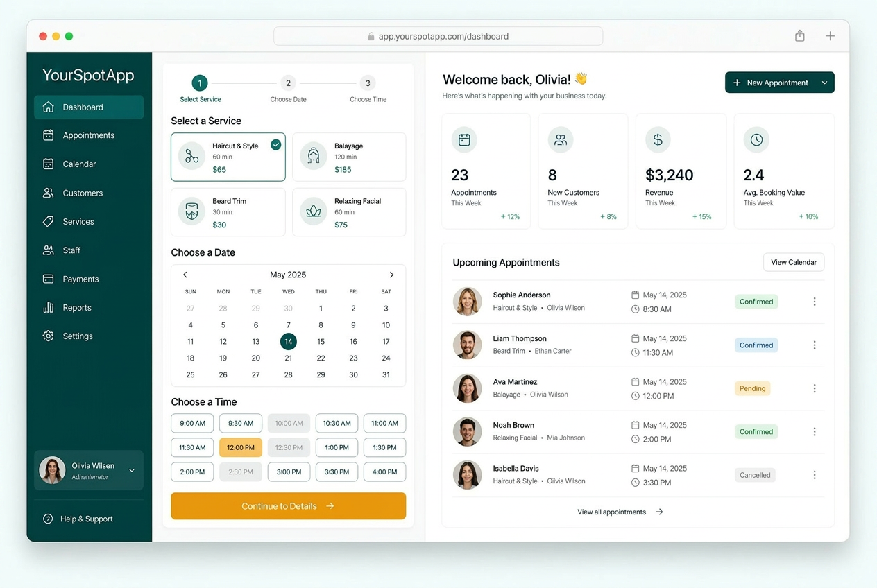Screen dimensions: 877x588
Task: Go to Dashboard in the sidebar
Action: pos(89,107)
